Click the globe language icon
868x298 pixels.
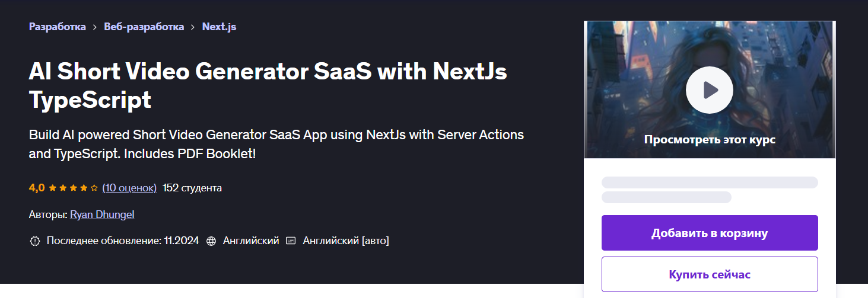click(x=211, y=241)
